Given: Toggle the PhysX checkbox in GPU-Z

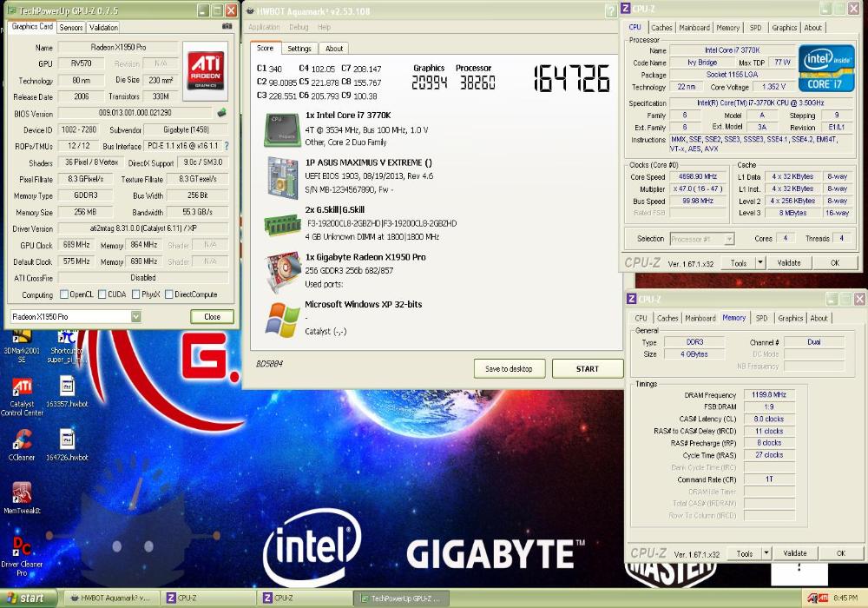Looking at the screenshot, I should click(x=135, y=294).
